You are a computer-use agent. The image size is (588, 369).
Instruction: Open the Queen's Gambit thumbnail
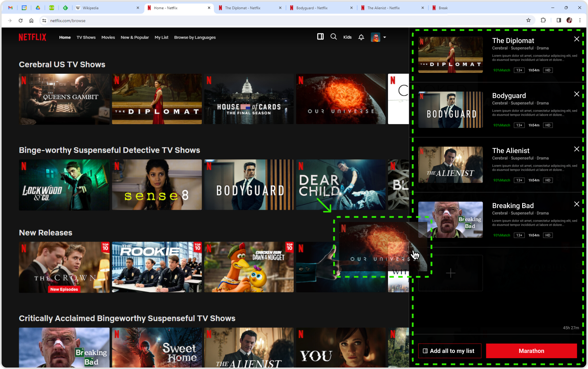(x=64, y=99)
